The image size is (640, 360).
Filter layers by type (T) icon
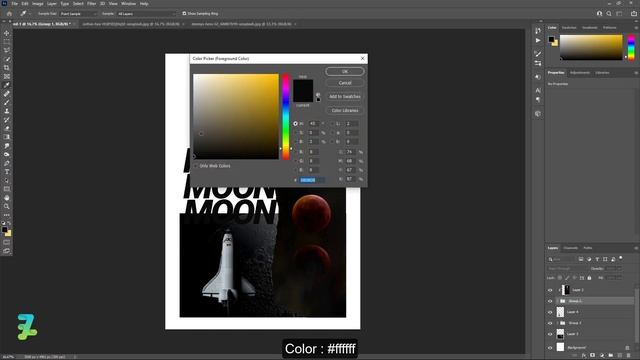[x=597, y=259]
